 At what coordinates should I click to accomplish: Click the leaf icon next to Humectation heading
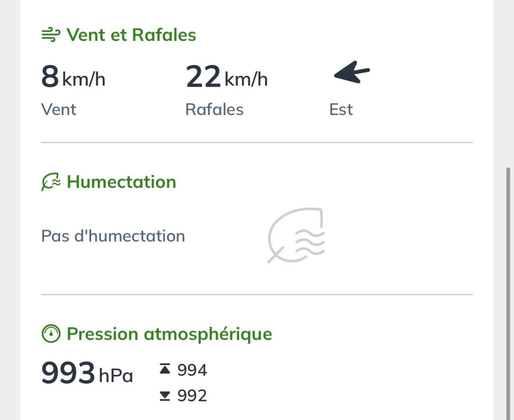[x=51, y=182]
